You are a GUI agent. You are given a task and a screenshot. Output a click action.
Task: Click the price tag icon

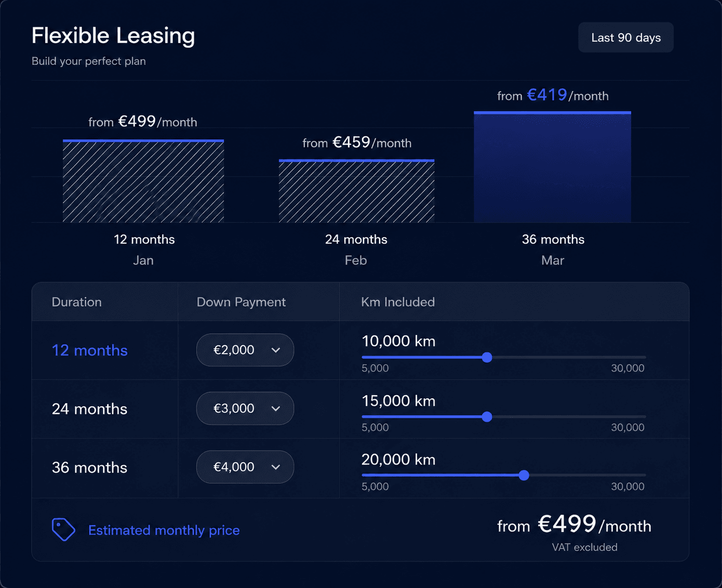coord(63,530)
